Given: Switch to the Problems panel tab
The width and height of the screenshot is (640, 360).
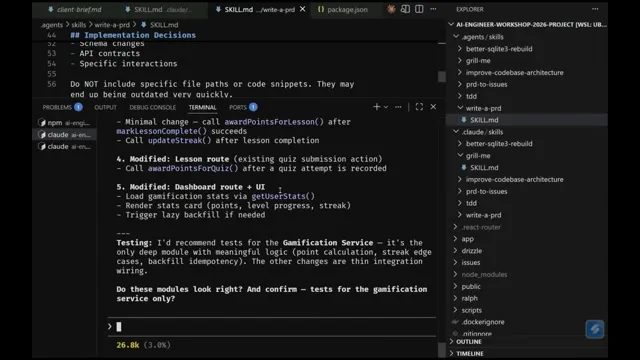Looking at the screenshot, I should (x=62, y=107).
